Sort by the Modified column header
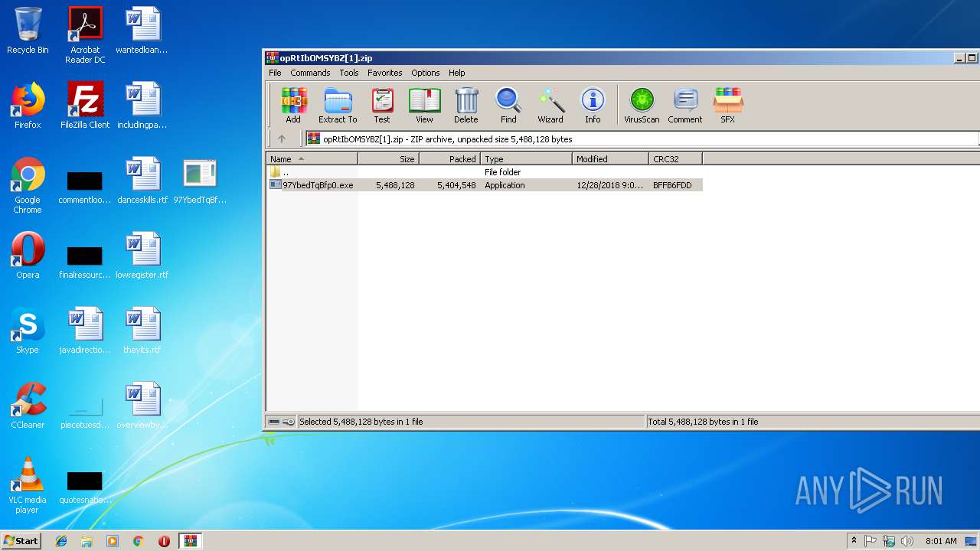The width and height of the screenshot is (980, 551). [x=611, y=158]
